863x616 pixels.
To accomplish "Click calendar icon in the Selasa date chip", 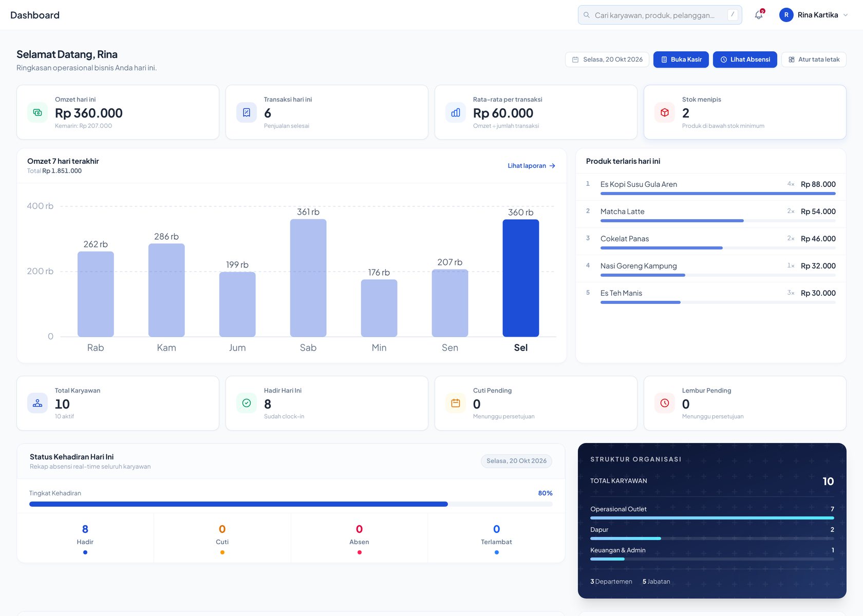I will tap(575, 60).
